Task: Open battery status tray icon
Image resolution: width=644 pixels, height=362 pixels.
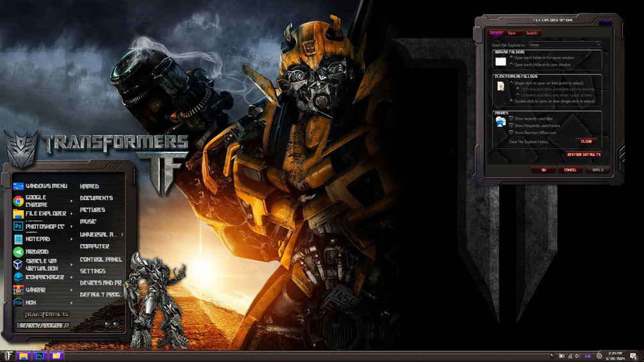Action: 561,356
